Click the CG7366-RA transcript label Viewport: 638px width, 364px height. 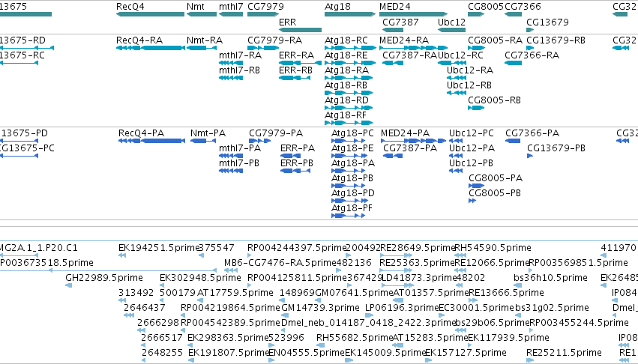pos(532,55)
